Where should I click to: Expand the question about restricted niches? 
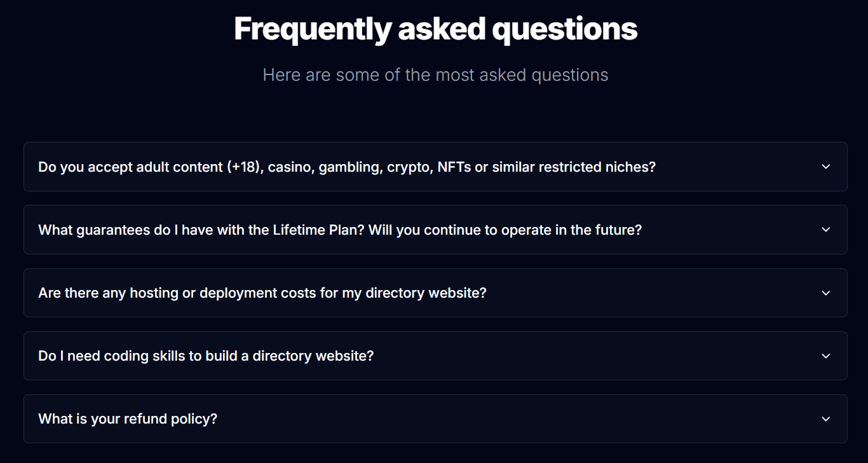[346, 167]
